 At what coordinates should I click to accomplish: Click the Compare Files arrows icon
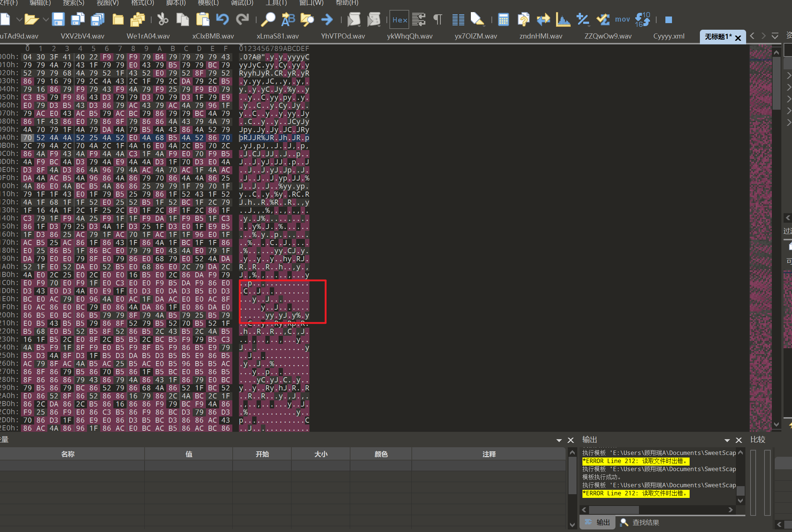point(543,19)
